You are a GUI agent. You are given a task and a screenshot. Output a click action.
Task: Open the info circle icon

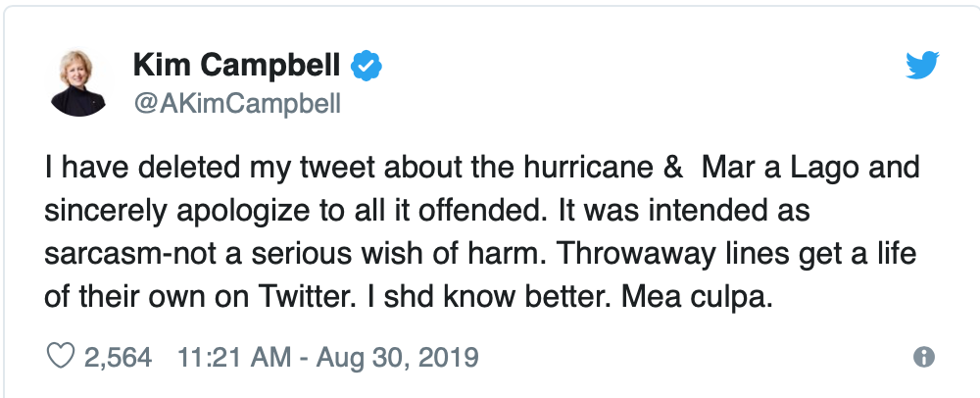(924, 358)
